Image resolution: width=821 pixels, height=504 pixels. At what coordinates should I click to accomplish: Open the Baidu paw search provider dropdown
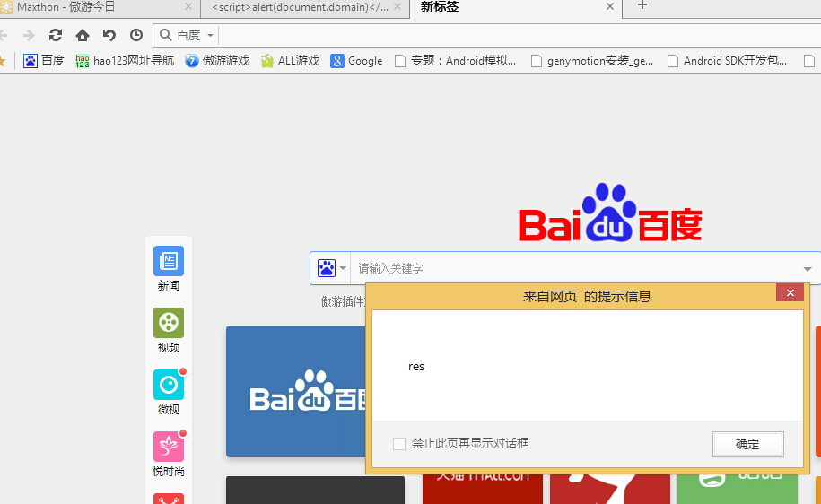pos(331,268)
